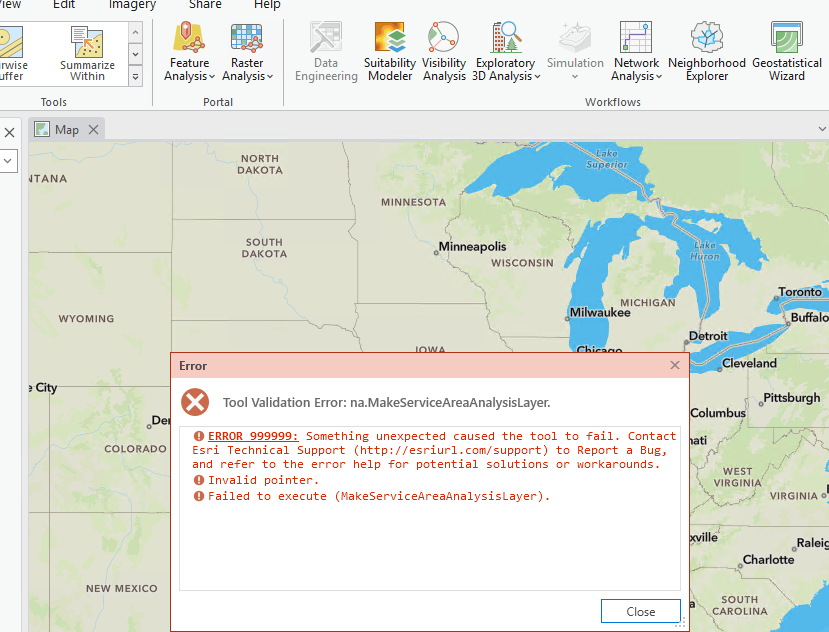Viewport: 829px width, 632px height.
Task: Close the Map tab
Action: 93,128
